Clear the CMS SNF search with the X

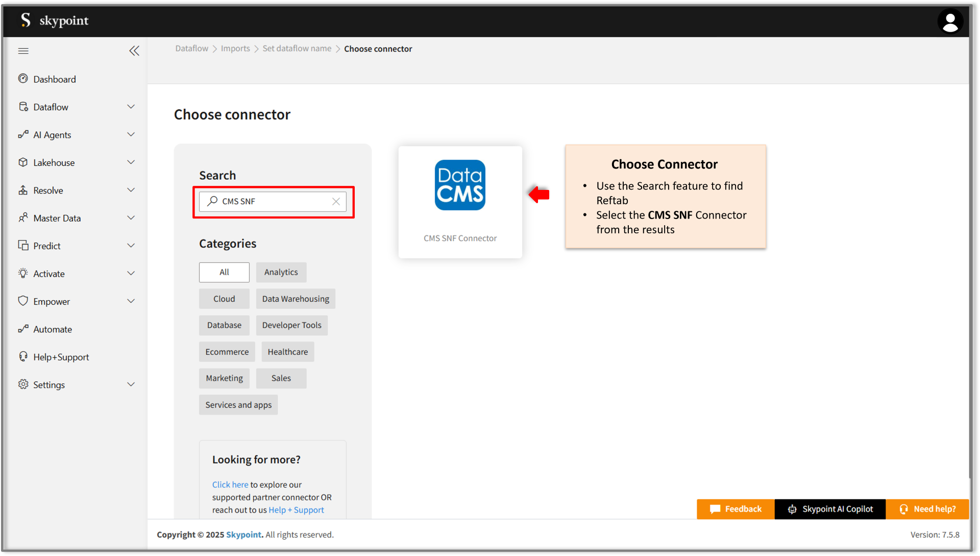[x=336, y=201]
